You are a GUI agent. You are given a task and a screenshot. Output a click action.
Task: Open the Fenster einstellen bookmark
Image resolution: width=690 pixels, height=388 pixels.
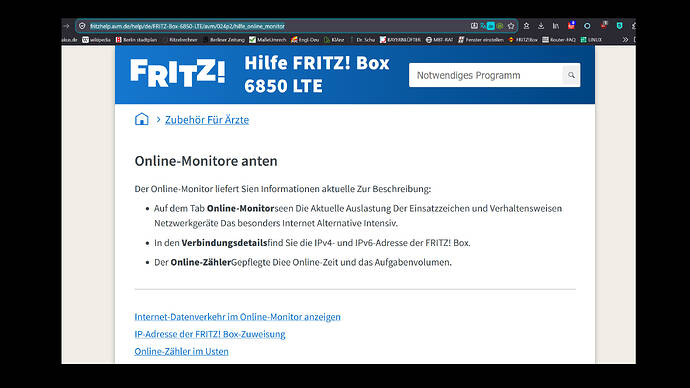point(481,40)
